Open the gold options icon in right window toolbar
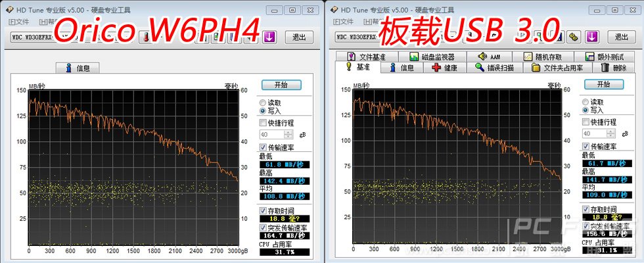Screen dimensions: 644x263 (574, 37)
